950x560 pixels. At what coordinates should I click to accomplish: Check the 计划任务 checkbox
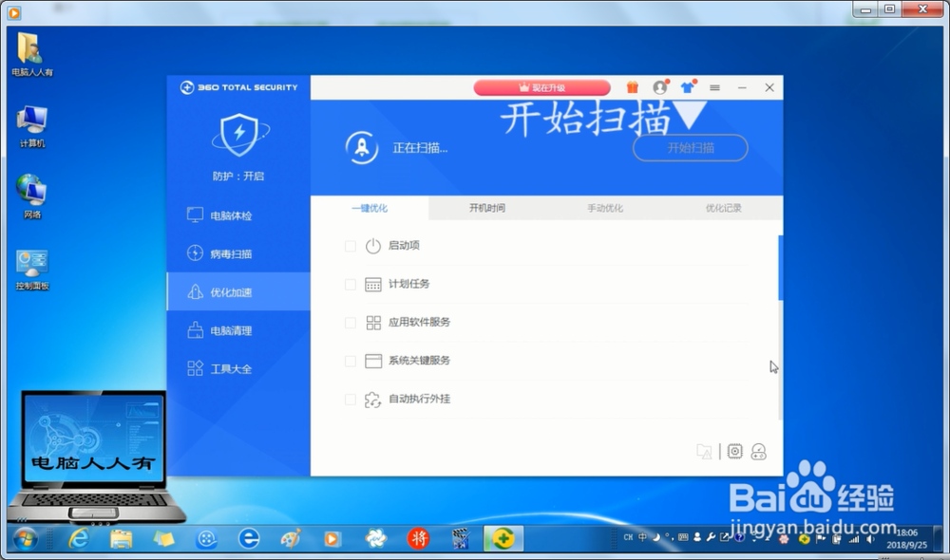pos(351,284)
